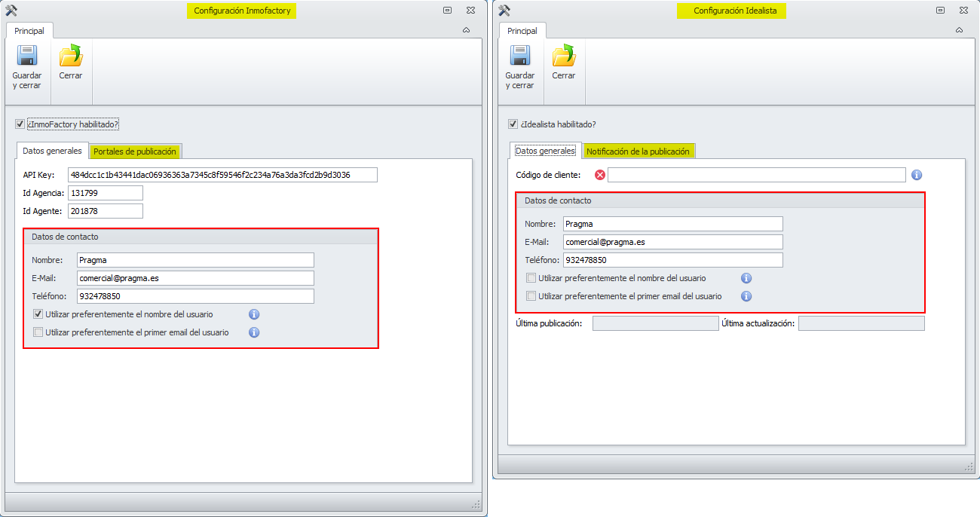Click the Última actualización field
Screen dimensions: 980x517
pyautogui.click(x=862, y=323)
